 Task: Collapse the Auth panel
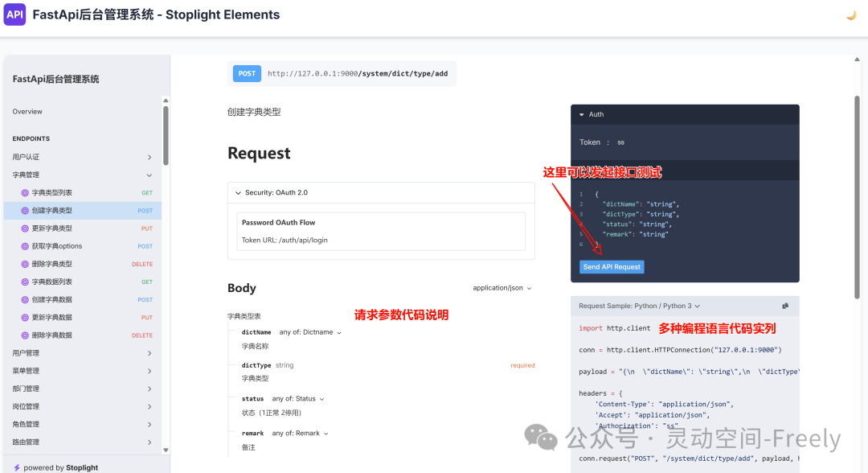click(x=582, y=113)
